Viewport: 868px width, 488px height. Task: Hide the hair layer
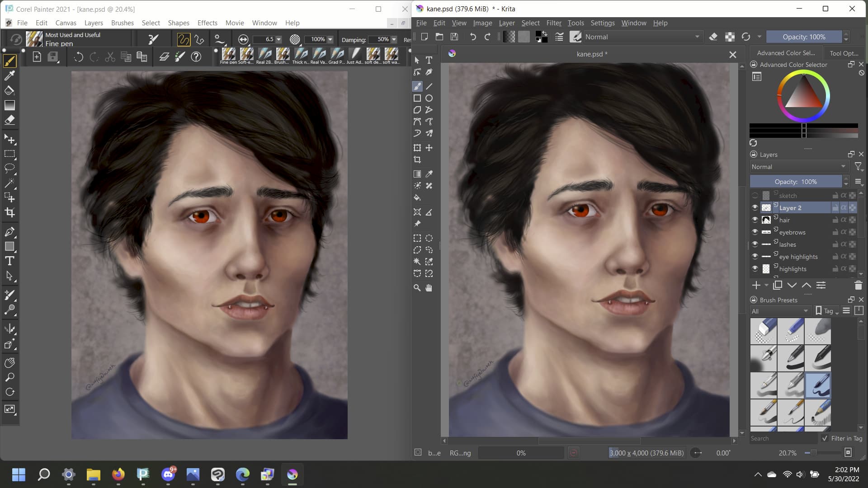(x=755, y=220)
